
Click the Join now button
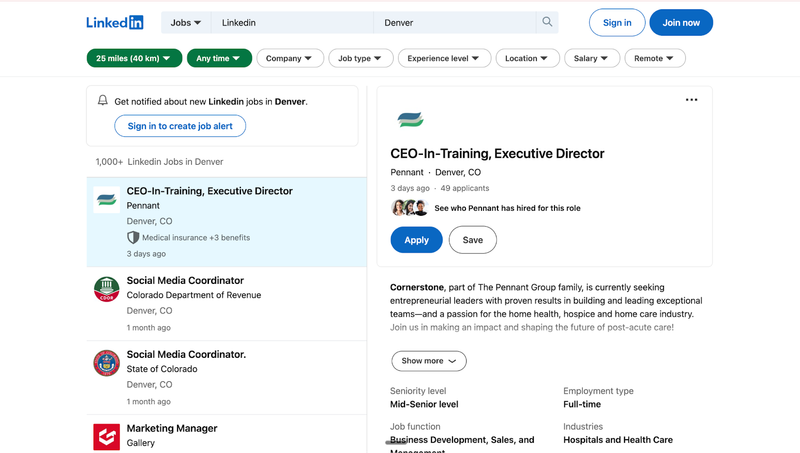pos(680,22)
